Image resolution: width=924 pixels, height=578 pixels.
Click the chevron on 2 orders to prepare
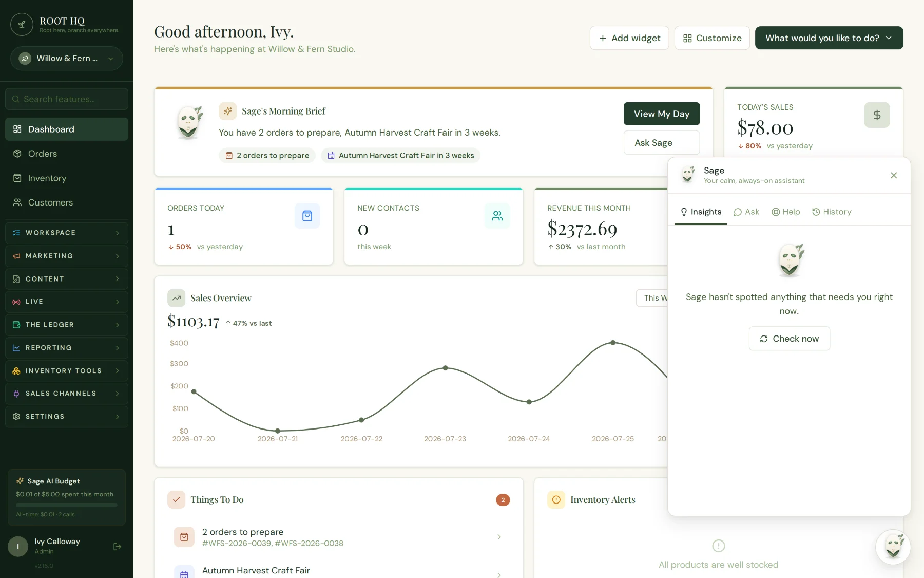[499, 537]
